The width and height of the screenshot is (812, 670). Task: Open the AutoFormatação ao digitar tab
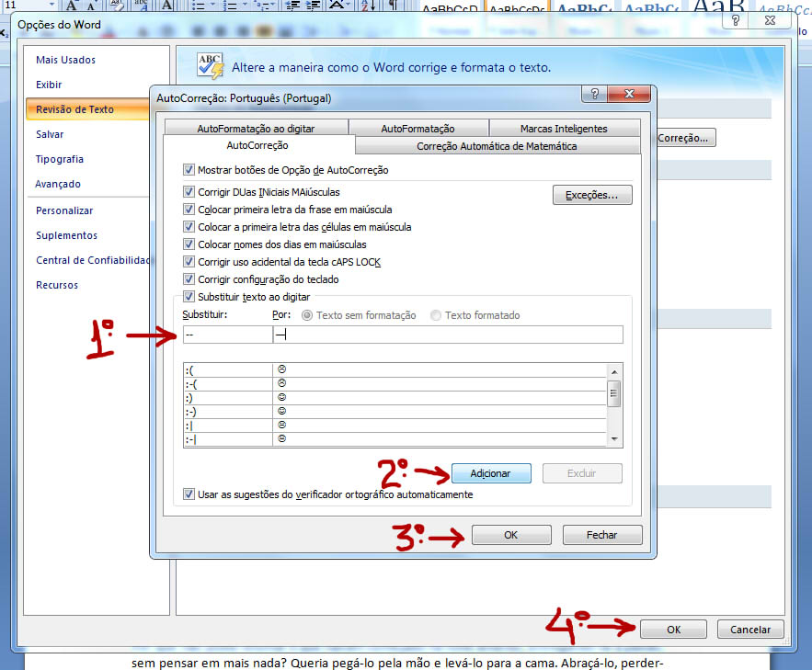coord(256,129)
